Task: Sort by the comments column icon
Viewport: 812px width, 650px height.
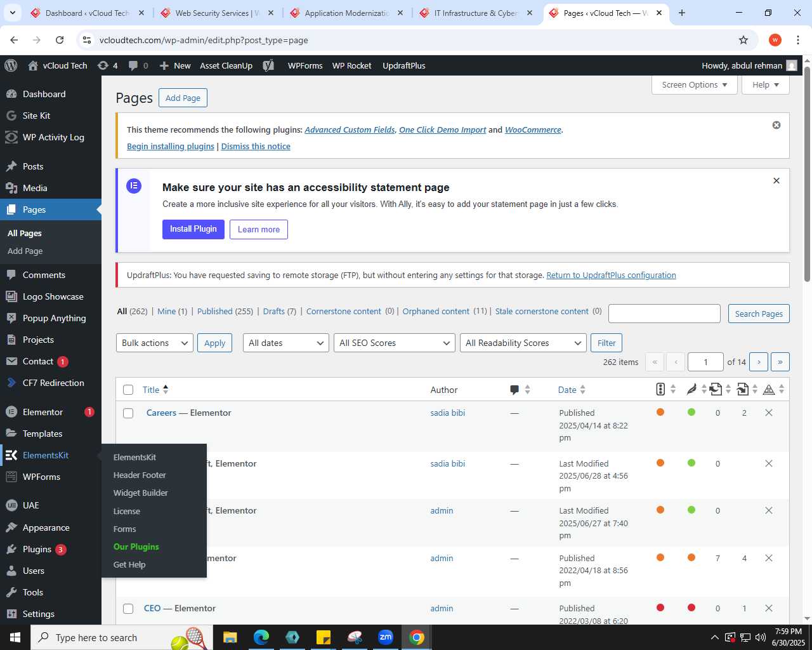Action: tap(514, 390)
